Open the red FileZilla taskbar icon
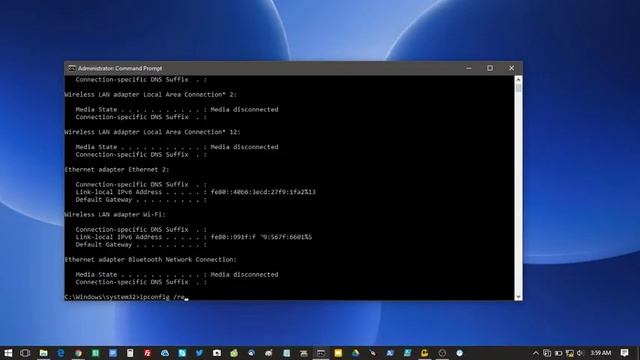The image size is (640, 360). [147, 353]
